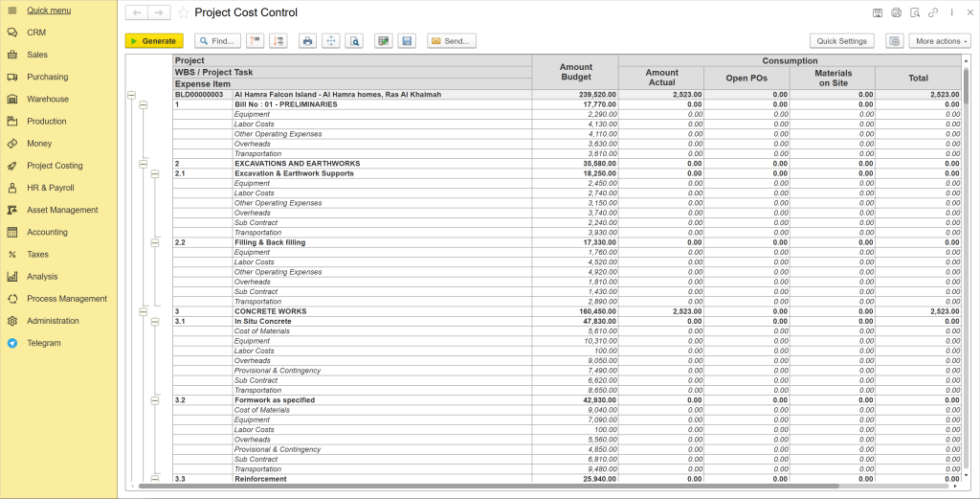980x499 pixels.
Task: Collapse Bill No 01 PRELIMINARIES group
Action: 144,105
